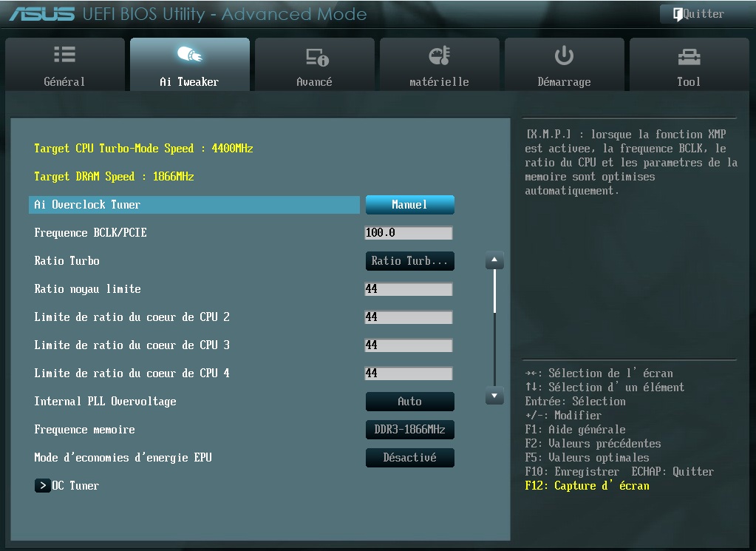Edit the Ratio noyau limite field
This screenshot has width=756, height=551.
[408, 289]
